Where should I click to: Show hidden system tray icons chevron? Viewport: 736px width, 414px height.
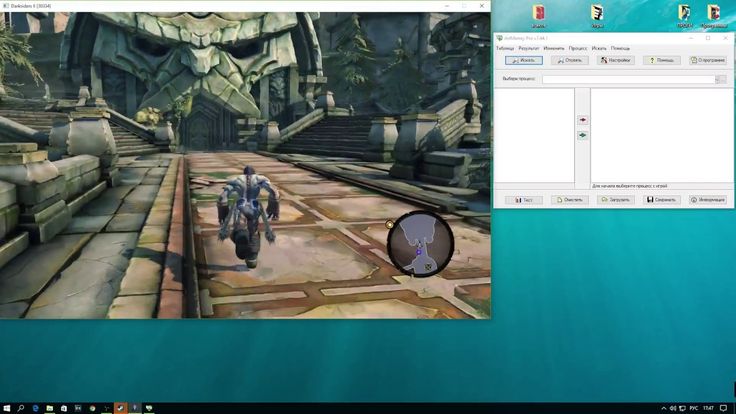664,408
